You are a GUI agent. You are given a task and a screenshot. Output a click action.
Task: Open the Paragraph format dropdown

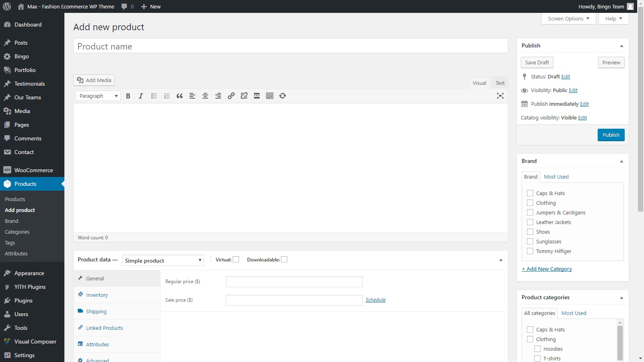98,96
